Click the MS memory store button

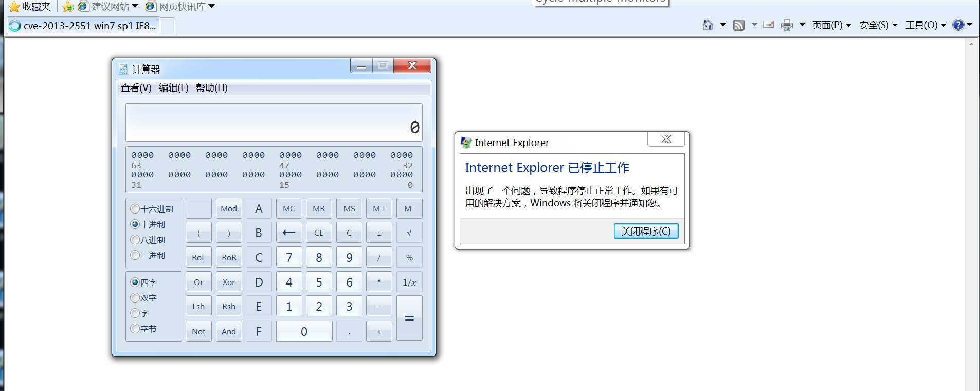pos(349,208)
